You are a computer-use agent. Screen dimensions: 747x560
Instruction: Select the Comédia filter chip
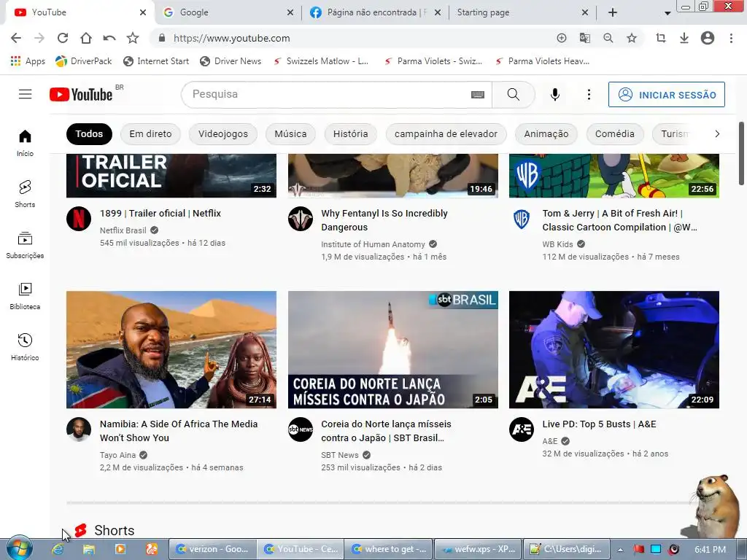[614, 134]
